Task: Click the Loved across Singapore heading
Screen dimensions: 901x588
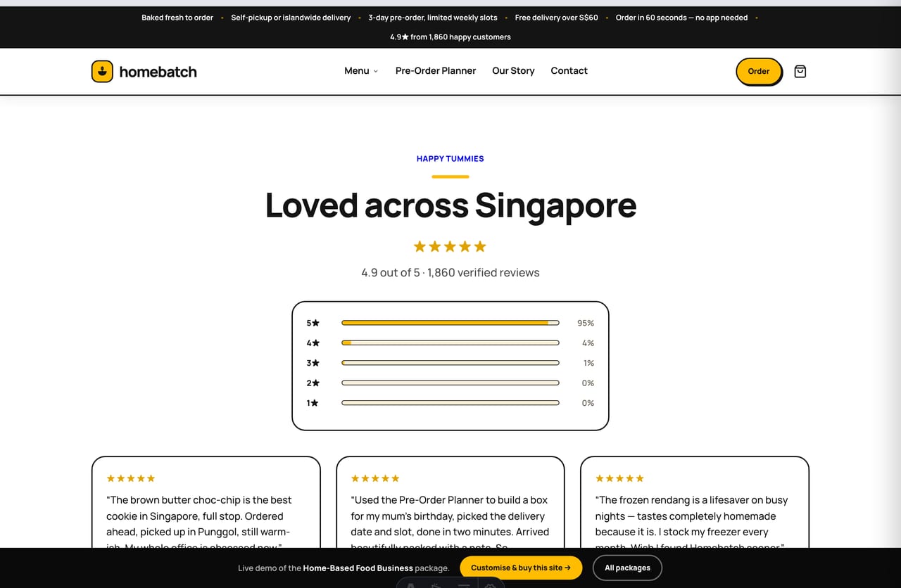Action: point(450,205)
